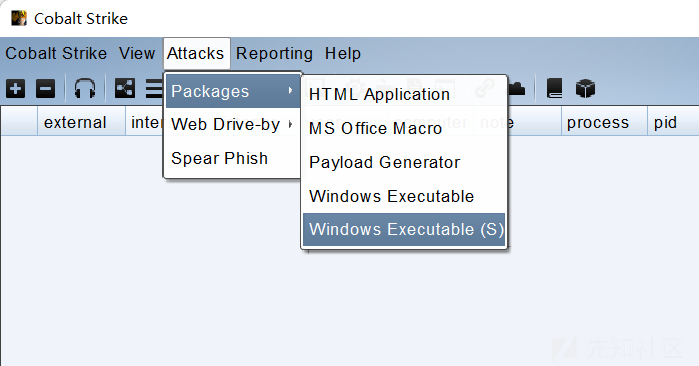Click the cloud icon in the toolbar
This screenshot has height=366, width=699.
[x=517, y=88]
